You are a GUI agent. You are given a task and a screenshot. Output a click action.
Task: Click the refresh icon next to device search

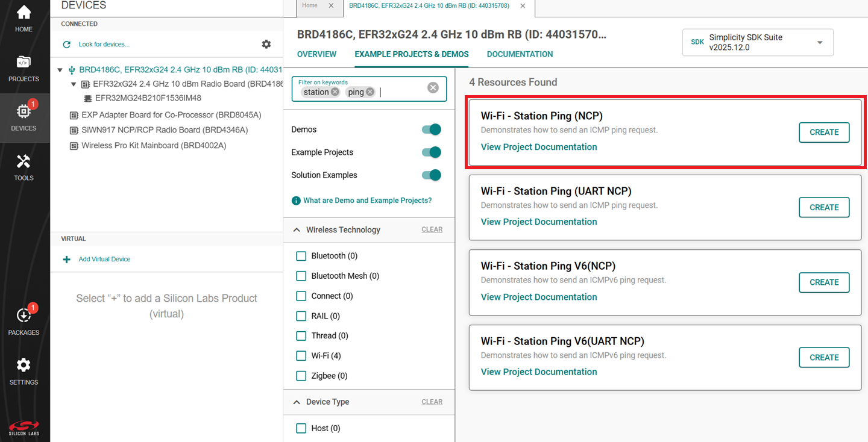(x=67, y=43)
